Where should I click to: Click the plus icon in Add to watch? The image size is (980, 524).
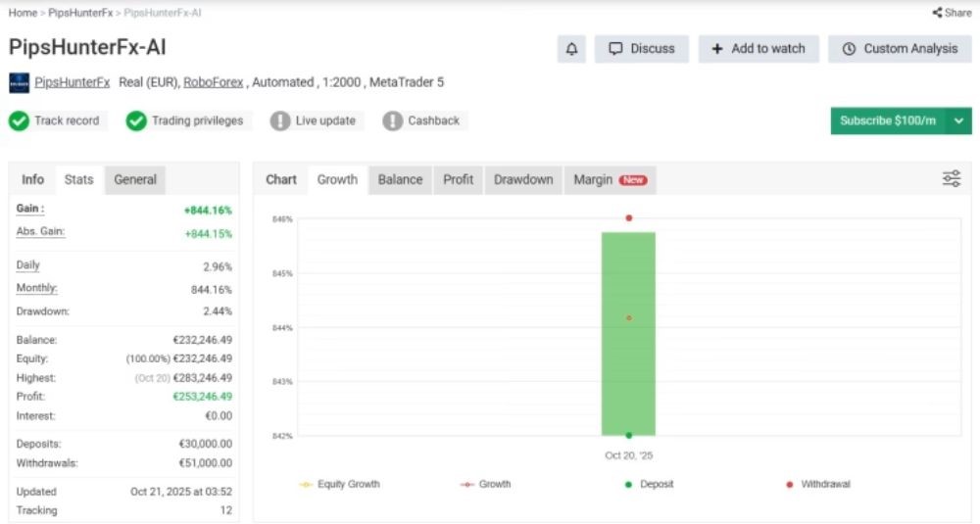click(x=717, y=49)
